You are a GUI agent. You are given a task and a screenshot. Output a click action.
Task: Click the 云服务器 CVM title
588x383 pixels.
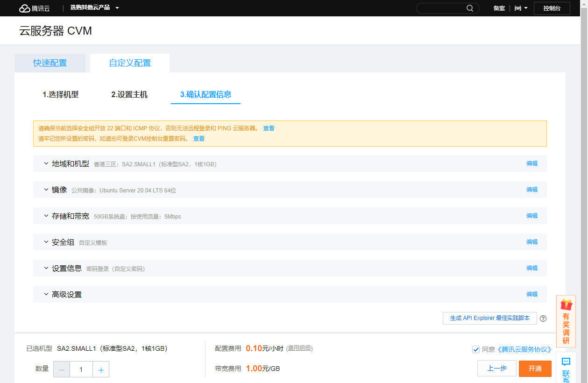point(56,31)
